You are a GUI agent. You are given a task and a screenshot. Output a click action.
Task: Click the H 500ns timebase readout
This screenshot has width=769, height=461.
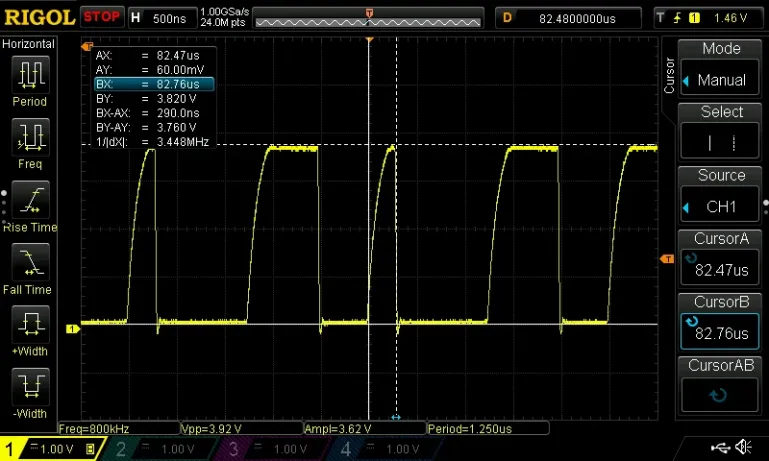pyautogui.click(x=162, y=19)
